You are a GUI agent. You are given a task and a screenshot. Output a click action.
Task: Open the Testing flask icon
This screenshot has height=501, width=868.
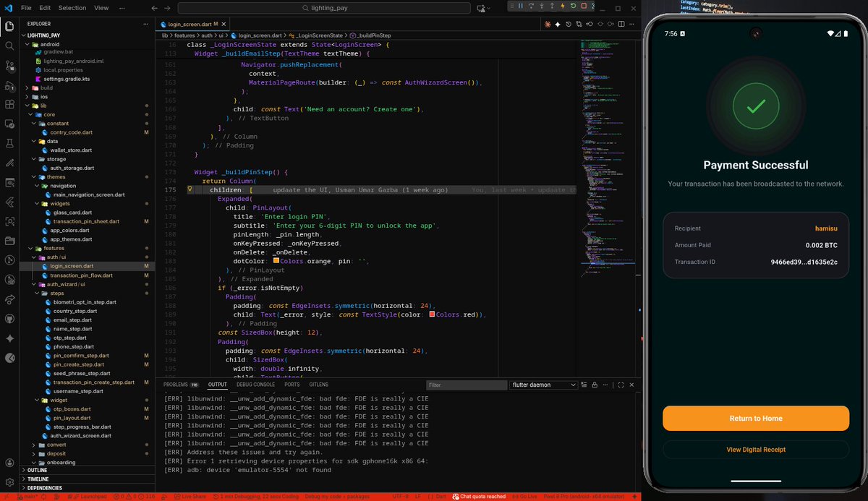pyautogui.click(x=10, y=143)
